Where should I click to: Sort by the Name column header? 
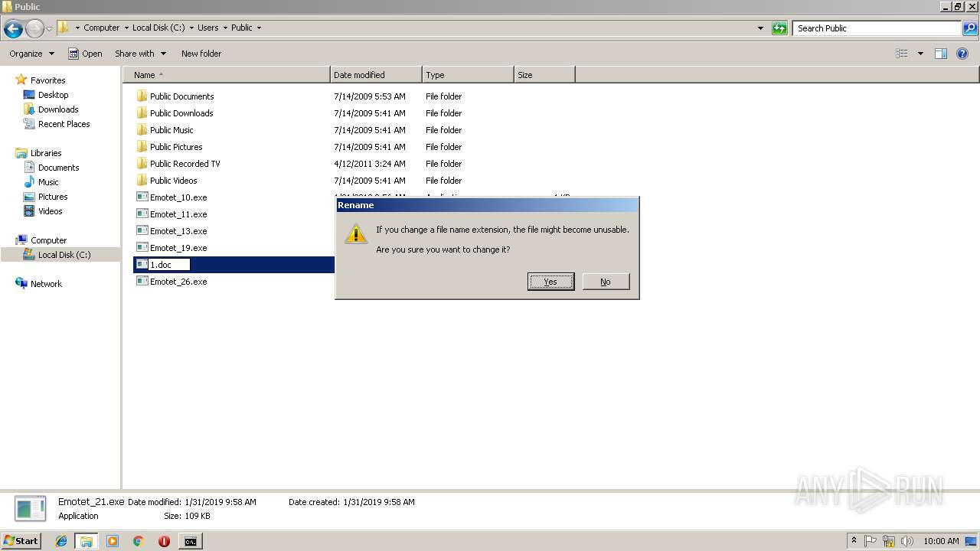pyautogui.click(x=227, y=75)
